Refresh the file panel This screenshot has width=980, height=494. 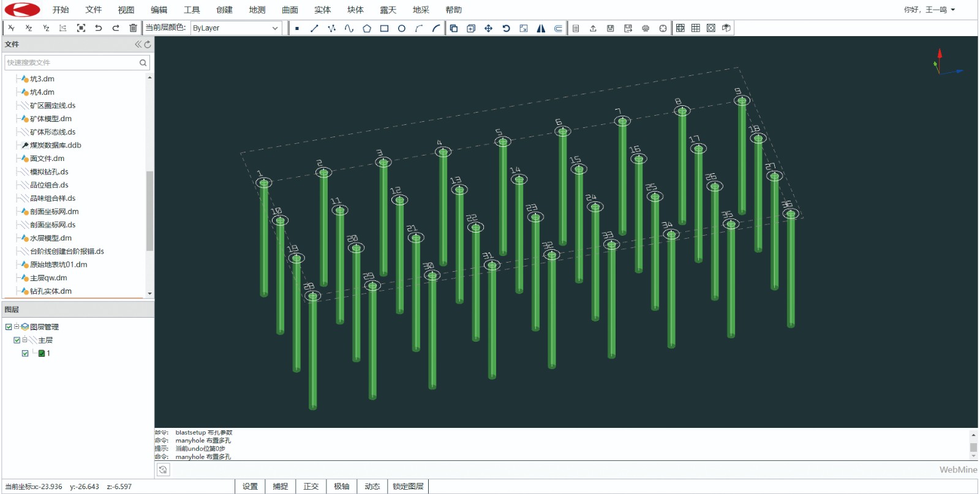[148, 45]
